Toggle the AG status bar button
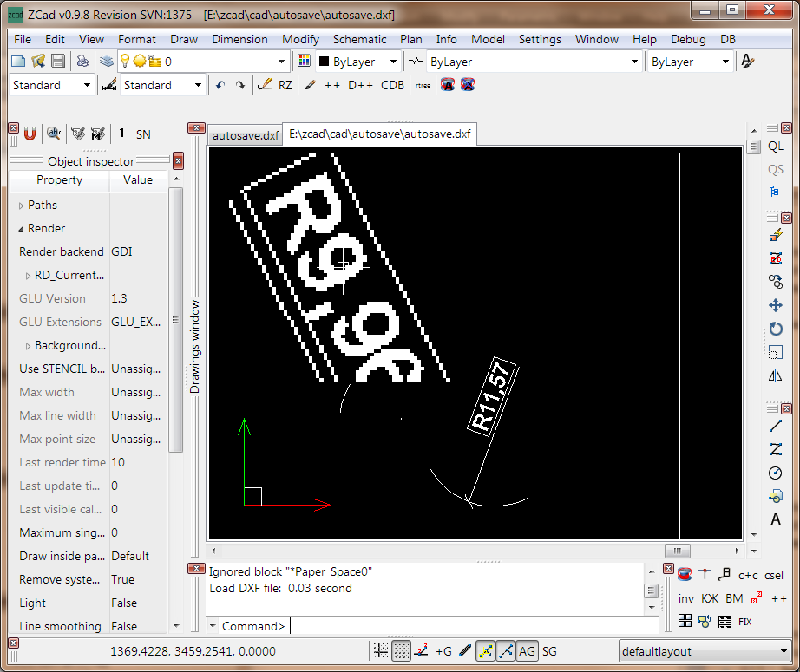 (x=527, y=651)
